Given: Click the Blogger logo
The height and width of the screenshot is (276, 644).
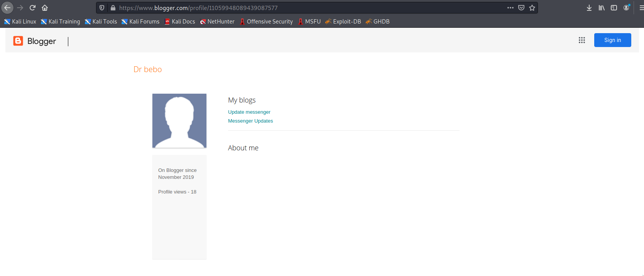Looking at the screenshot, I should coord(35,41).
